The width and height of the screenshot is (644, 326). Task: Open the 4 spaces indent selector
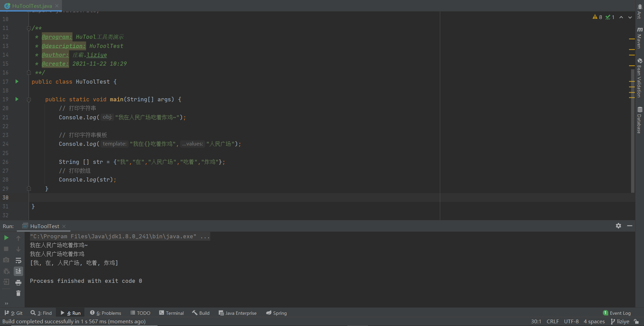point(594,322)
